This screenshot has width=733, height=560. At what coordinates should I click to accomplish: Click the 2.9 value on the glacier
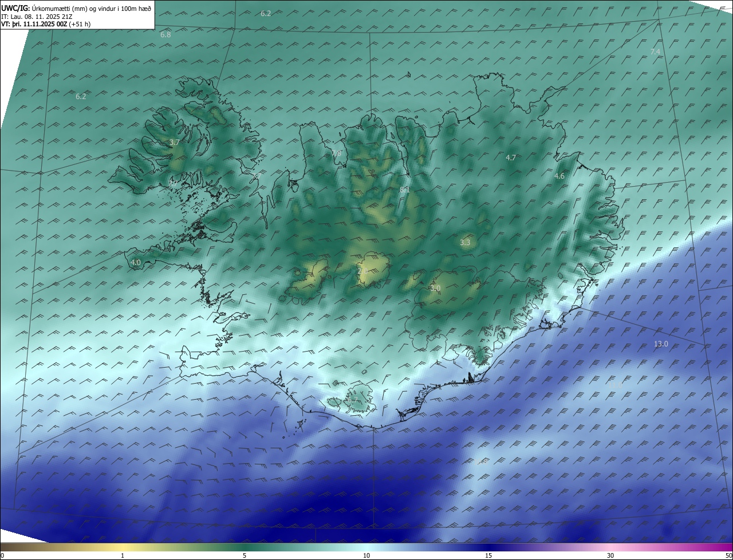(362, 271)
